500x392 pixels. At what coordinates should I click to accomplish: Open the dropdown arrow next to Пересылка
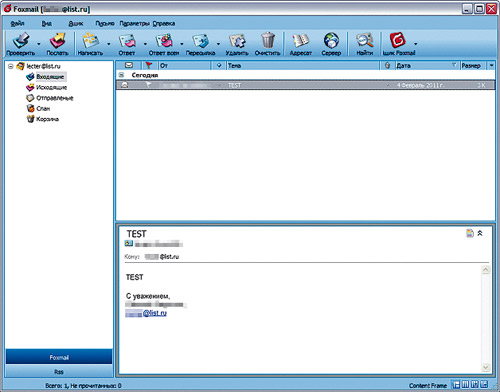click(x=219, y=44)
